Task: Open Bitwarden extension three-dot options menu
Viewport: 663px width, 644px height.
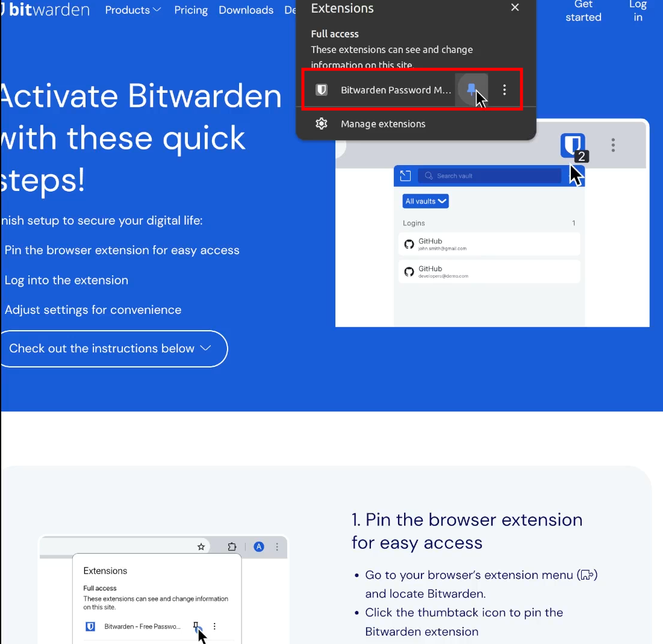Action: pyautogui.click(x=505, y=90)
